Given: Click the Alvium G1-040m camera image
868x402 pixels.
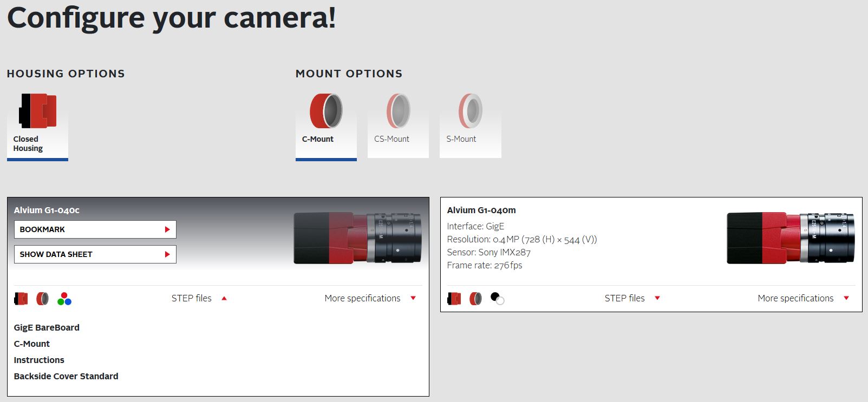Looking at the screenshot, I should 790,238.
